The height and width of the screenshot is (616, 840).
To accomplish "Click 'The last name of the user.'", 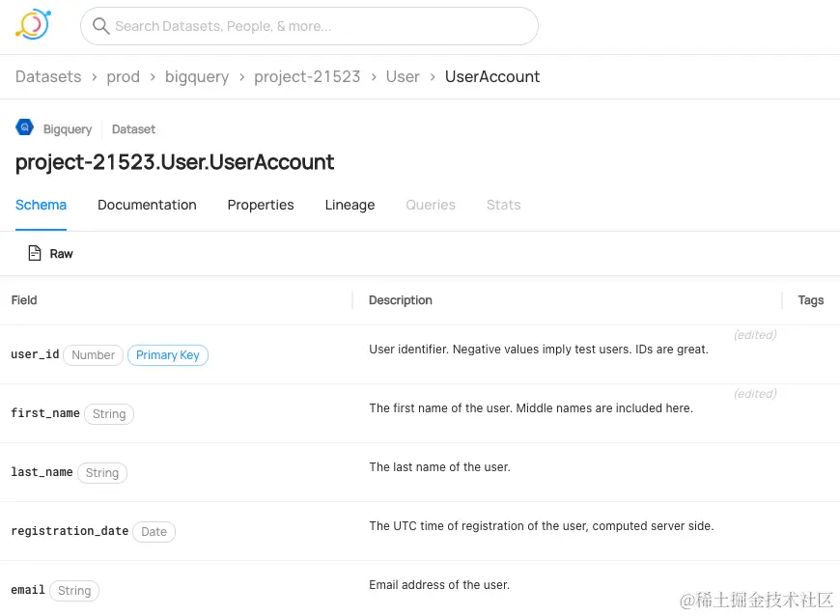I will pyautogui.click(x=439, y=467).
